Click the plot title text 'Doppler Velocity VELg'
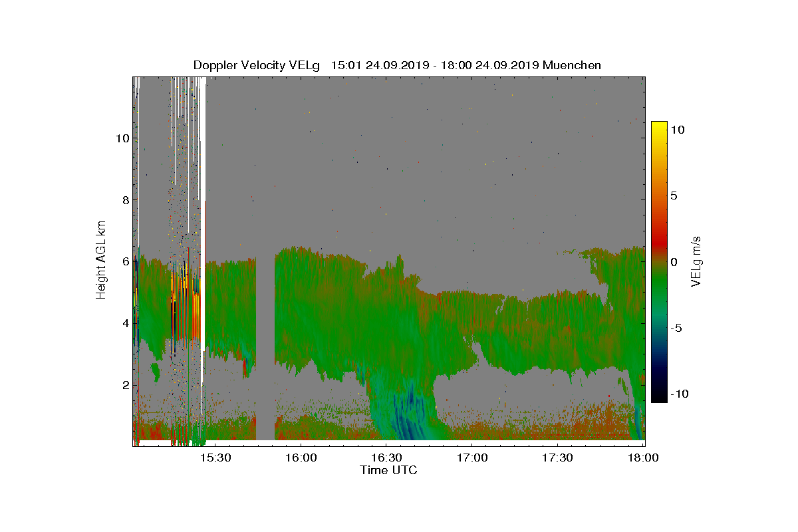 [x=257, y=65]
